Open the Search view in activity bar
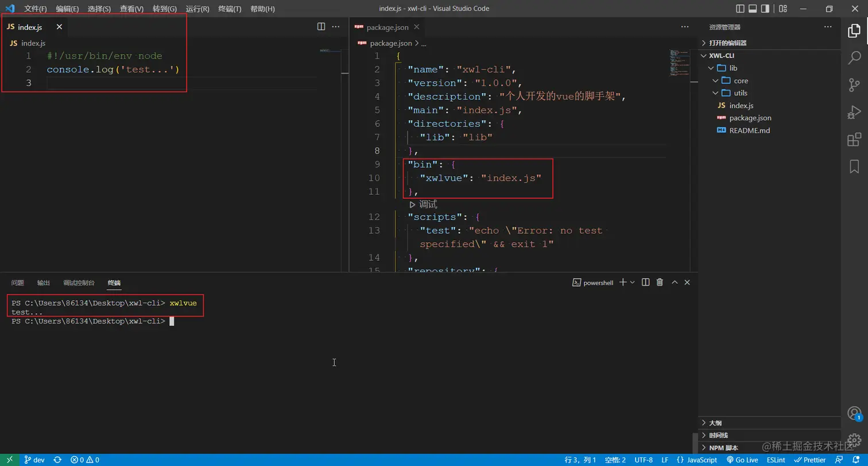Screen dimensions: 868x466 pyautogui.click(x=854, y=57)
